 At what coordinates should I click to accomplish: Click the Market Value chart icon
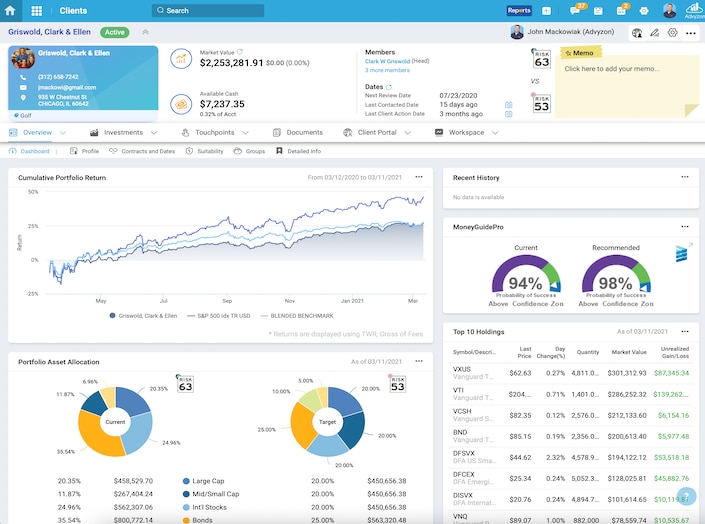(181, 59)
